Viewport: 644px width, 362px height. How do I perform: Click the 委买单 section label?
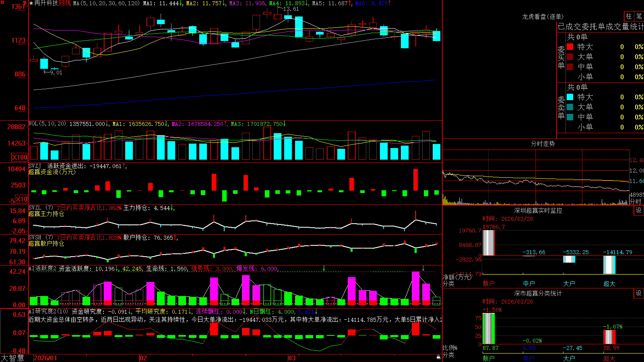click(561, 57)
